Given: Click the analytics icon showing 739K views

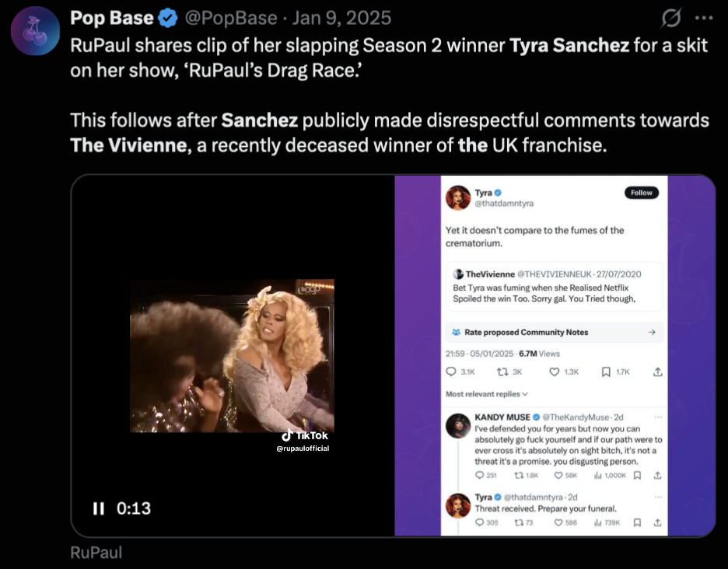Looking at the screenshot, I should [x=597, y=521].
